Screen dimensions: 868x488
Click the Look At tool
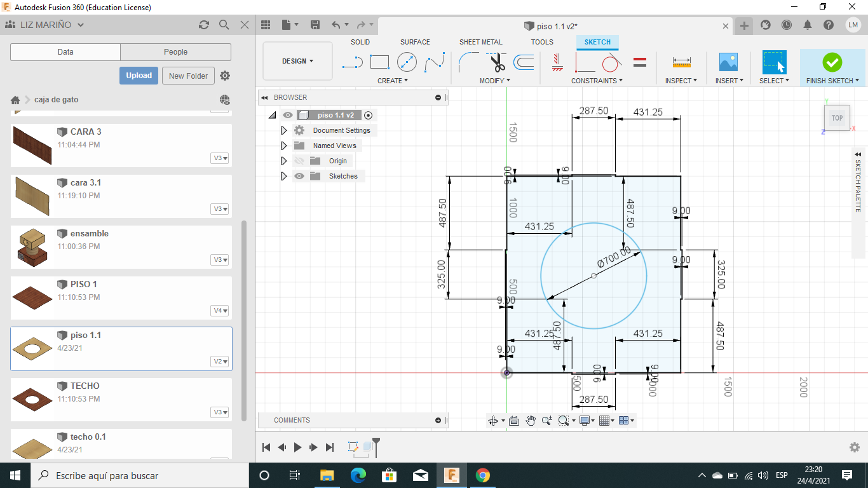coord(514,420)
